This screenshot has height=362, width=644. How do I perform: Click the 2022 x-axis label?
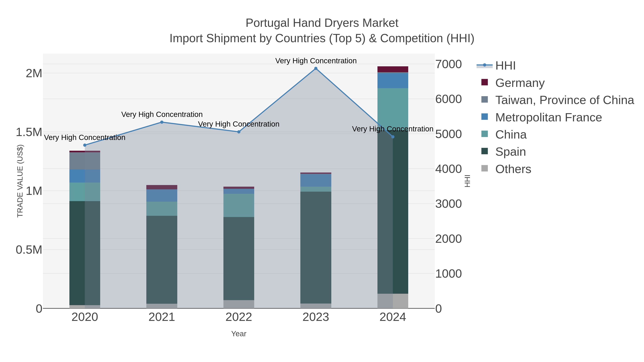pyautogui.click(x=239, y=317)
